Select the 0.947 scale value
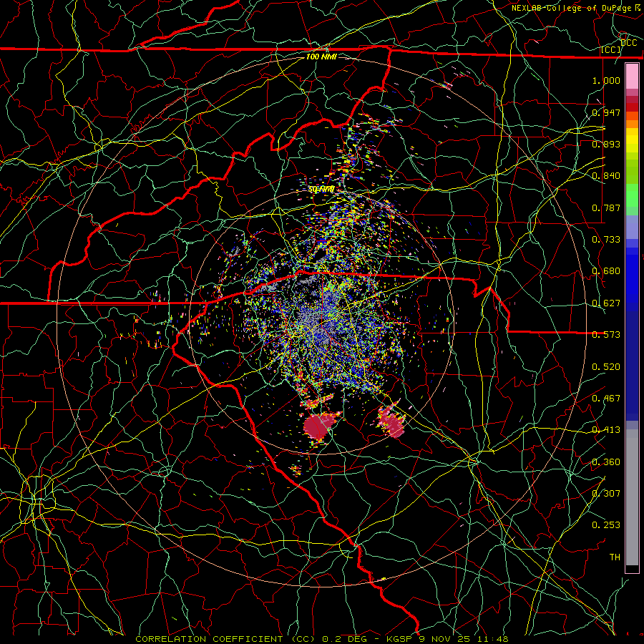 (606, 112)
